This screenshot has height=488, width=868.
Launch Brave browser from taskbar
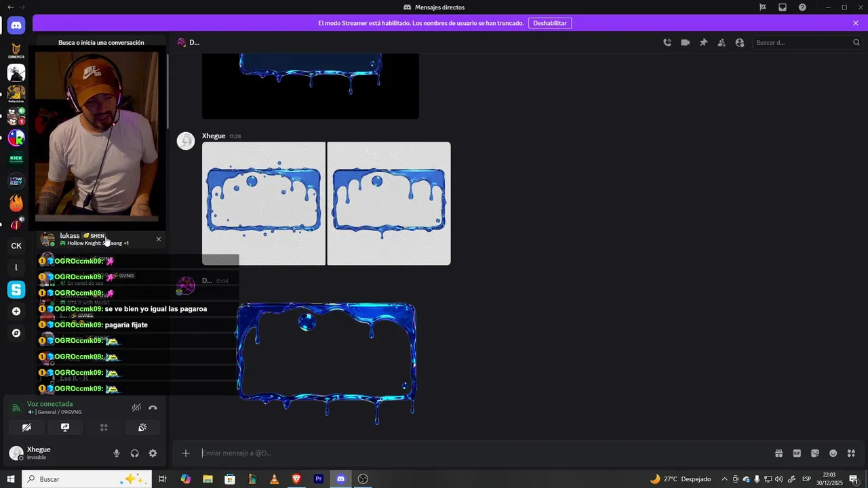[x=296, y=479]
